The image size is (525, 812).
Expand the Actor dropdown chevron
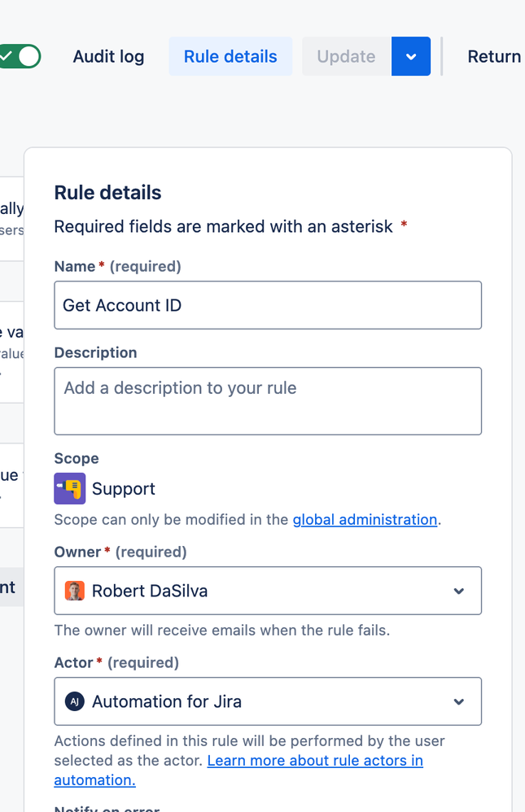click(x=459, y=701)
